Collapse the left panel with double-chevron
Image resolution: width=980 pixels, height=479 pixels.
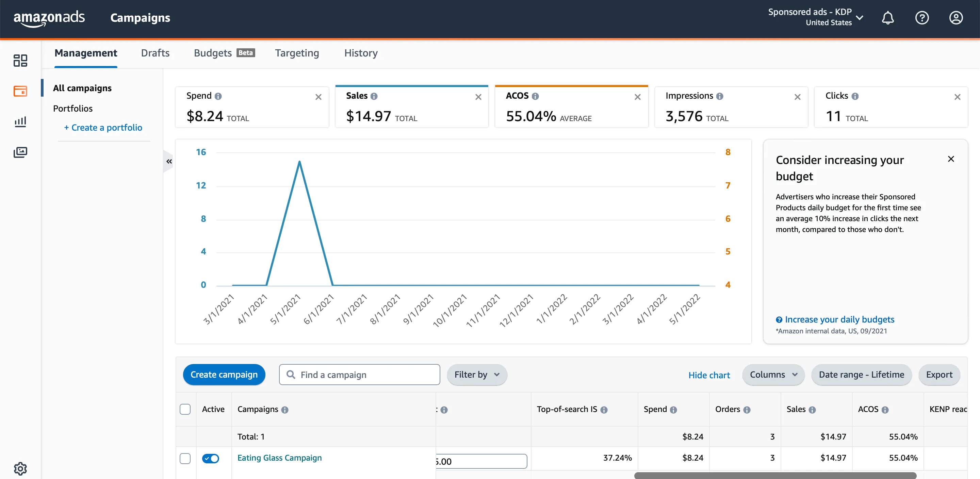click(169, 161)
